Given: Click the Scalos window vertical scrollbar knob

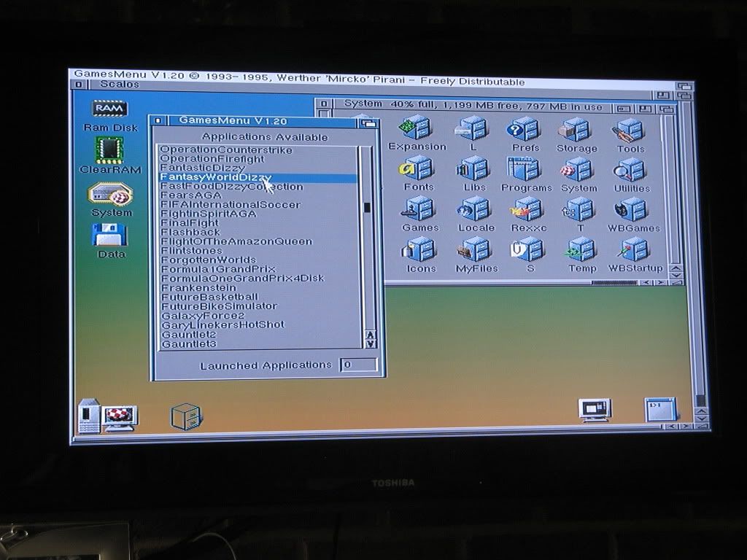Looking at the screenshot, I should [700, 400].
